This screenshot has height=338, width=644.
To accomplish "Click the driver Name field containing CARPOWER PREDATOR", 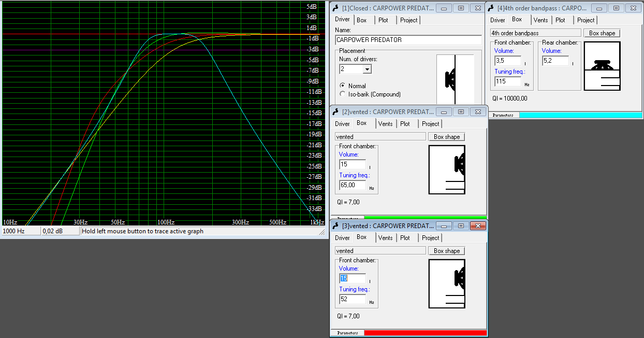I will click(x=408, y=40).
